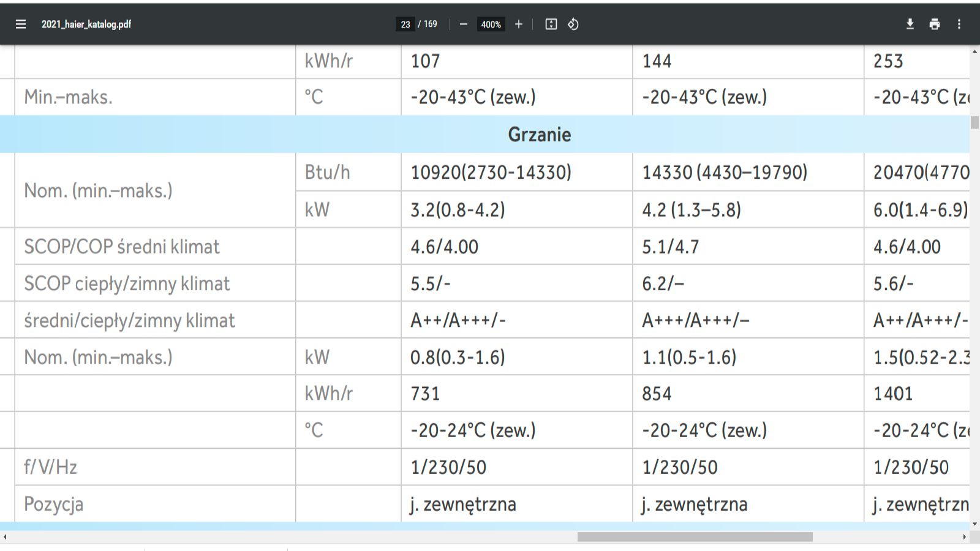This screenshot has width=980, height=551.
Task: Click the zoom out minus icon
Action: pos(464,24)
